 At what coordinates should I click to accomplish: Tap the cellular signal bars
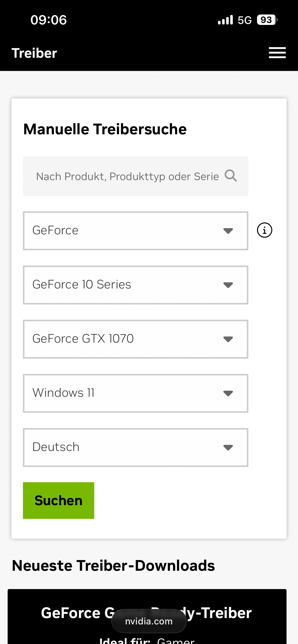click(x=225, y=20)
